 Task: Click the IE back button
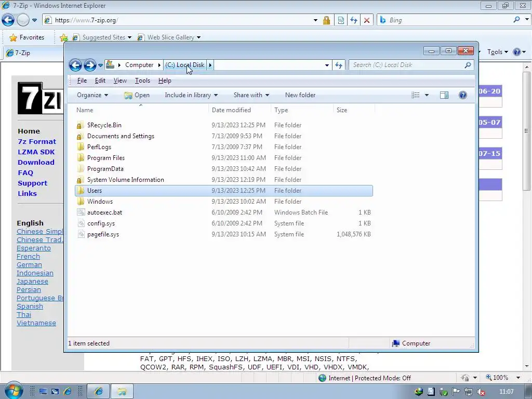pos(8,20)
